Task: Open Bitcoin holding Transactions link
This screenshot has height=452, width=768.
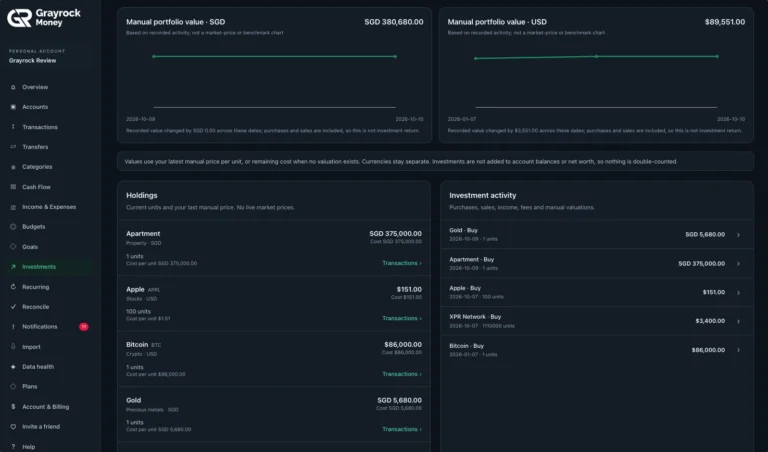Action: pos(402,374)
